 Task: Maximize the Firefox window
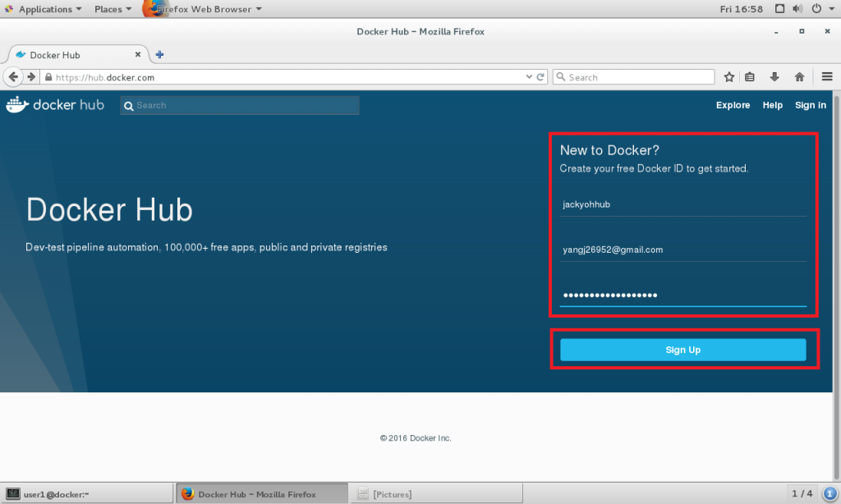802,32
